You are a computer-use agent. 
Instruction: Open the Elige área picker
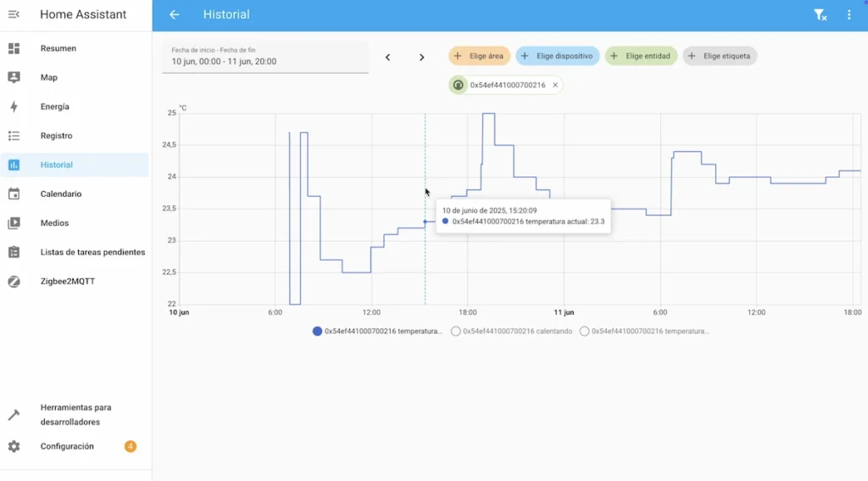[x=480, y=56]
